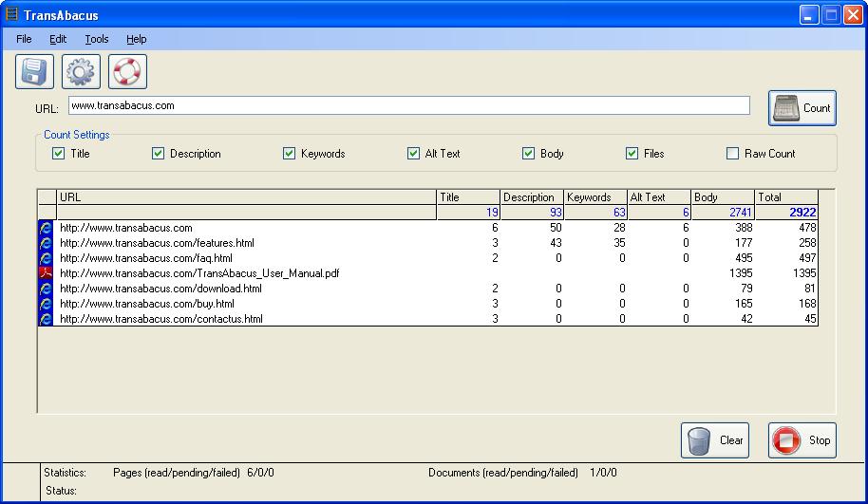Close the TransAbacus window
868x504 pixels.
tap(853, 15)
